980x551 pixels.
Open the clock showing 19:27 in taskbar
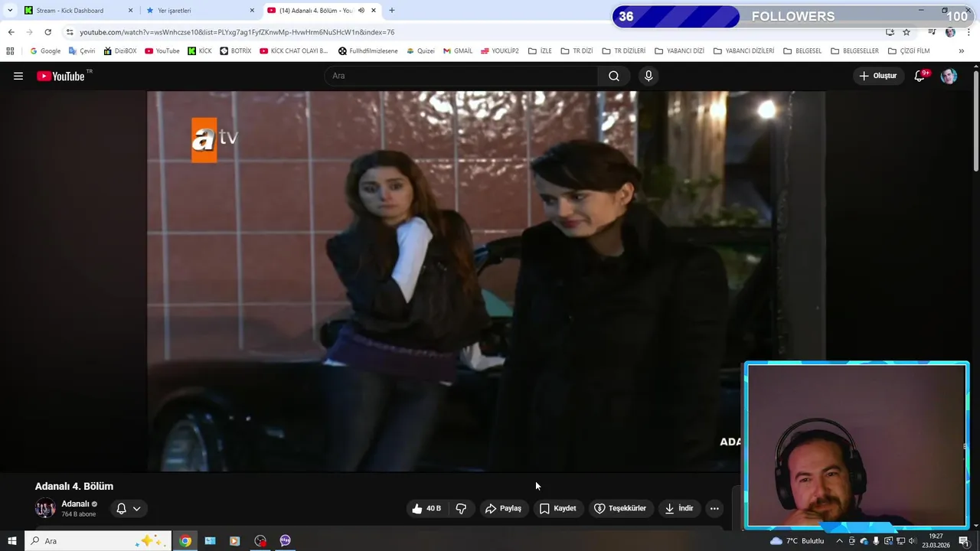(x=936, y=541)
